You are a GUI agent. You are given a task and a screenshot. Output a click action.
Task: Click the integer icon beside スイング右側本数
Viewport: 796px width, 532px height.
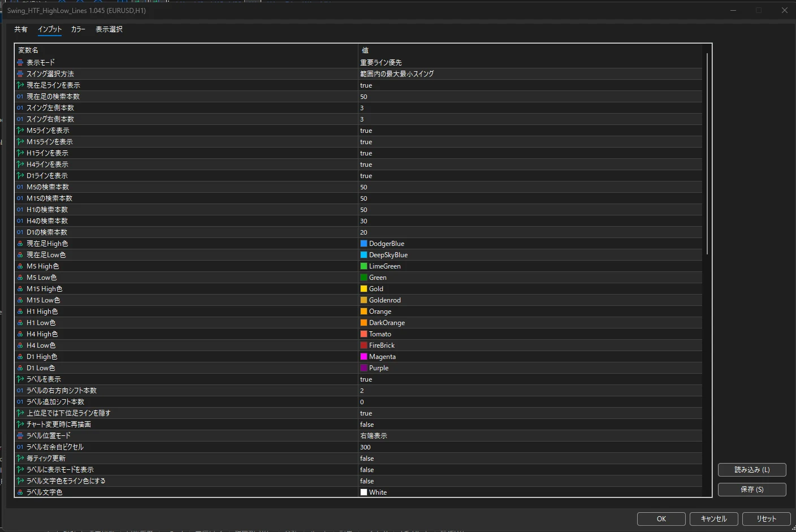coord(20,119)
